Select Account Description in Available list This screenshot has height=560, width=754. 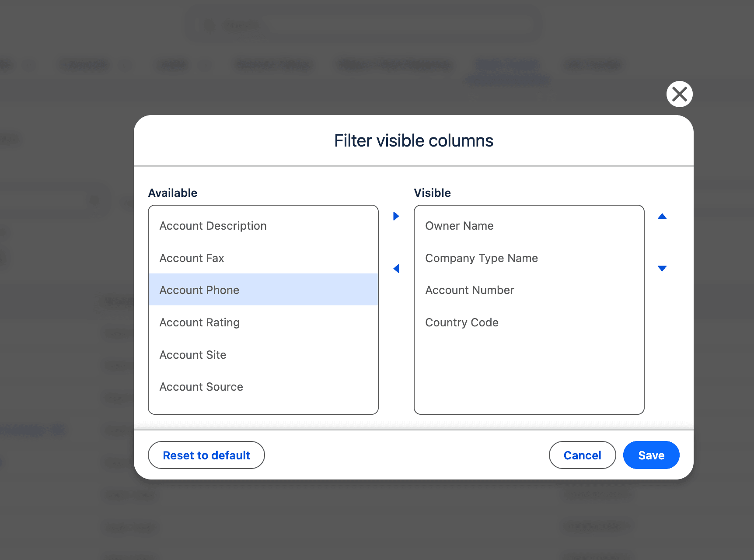coord(213,226)
